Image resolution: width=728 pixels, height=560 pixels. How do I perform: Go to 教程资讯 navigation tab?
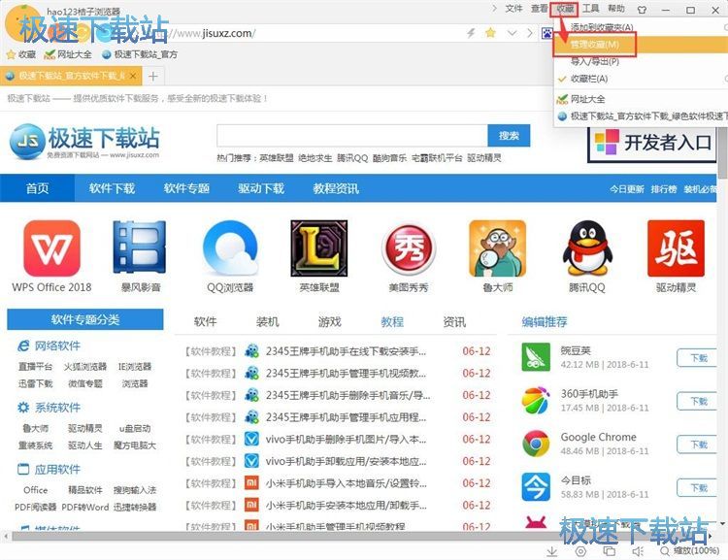[336, 188]
